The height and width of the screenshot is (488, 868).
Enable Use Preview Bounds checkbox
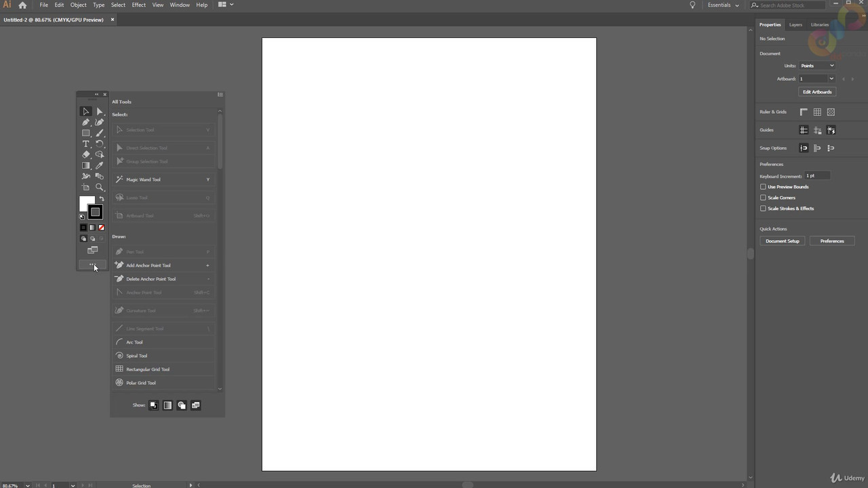tap(763, 187)
